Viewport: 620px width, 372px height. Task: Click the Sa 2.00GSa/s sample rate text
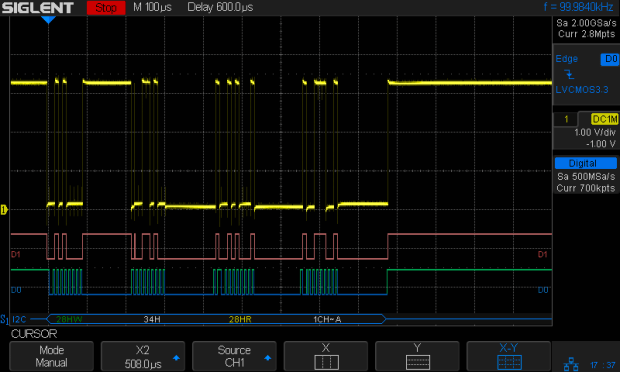[586, 23]
